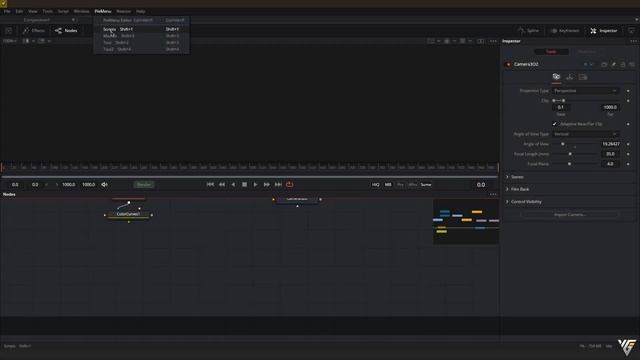Select the Camera3D2 Transform tab icon

[569, 77]
